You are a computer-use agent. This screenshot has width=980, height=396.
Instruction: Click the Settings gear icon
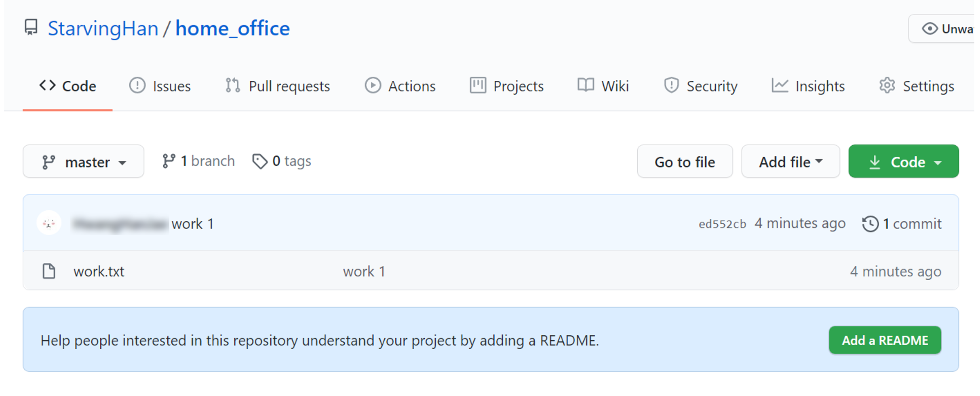click(887, 86)
